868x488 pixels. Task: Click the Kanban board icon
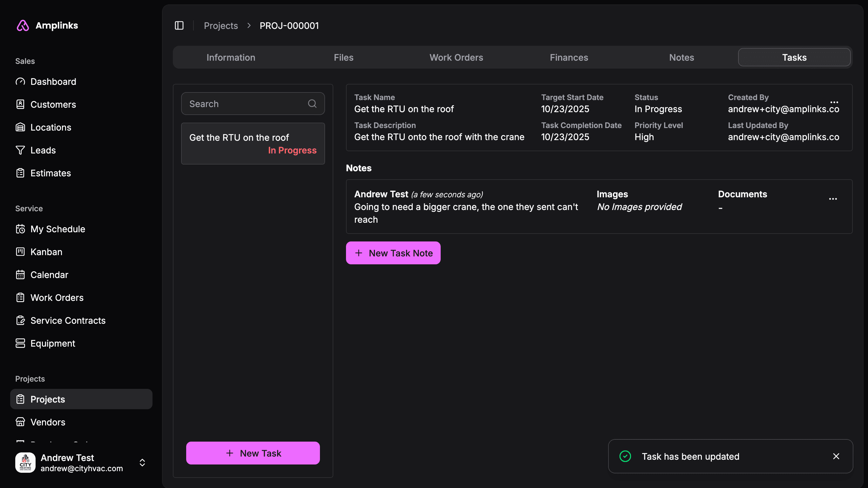click(x=20, y=252)
